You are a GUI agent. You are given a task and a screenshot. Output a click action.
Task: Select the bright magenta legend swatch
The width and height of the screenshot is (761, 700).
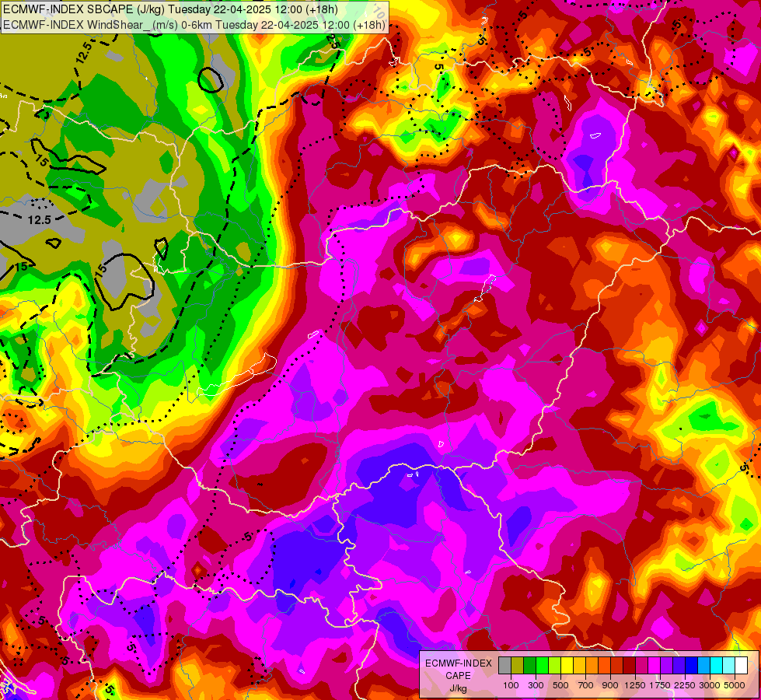coord(655,665)
